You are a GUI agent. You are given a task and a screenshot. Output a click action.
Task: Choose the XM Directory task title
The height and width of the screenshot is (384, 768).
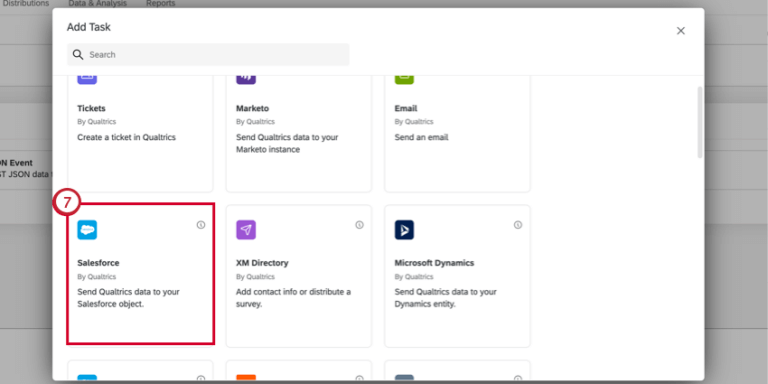tap(262, 263)
